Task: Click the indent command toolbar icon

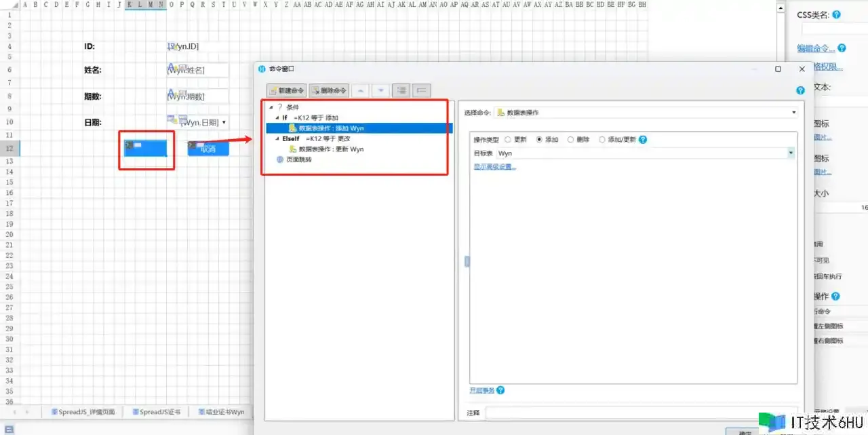Action: tap(401, 90)
